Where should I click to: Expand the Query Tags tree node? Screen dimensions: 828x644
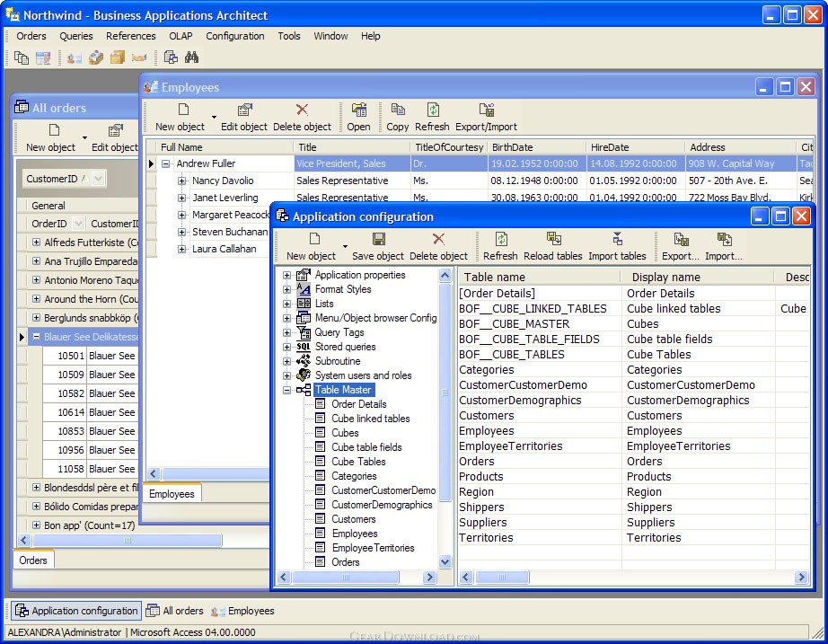[x=286, y=332]
